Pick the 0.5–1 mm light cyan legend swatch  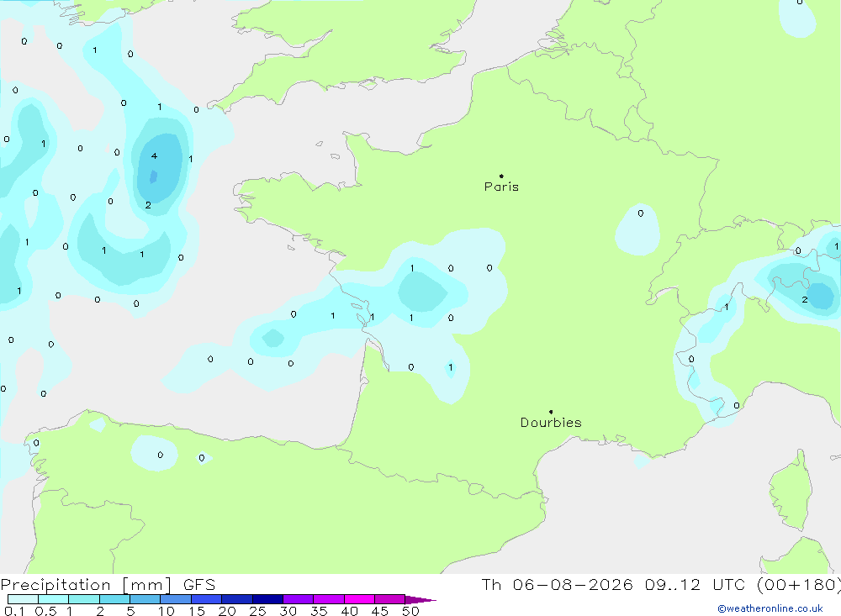(54, 599)
